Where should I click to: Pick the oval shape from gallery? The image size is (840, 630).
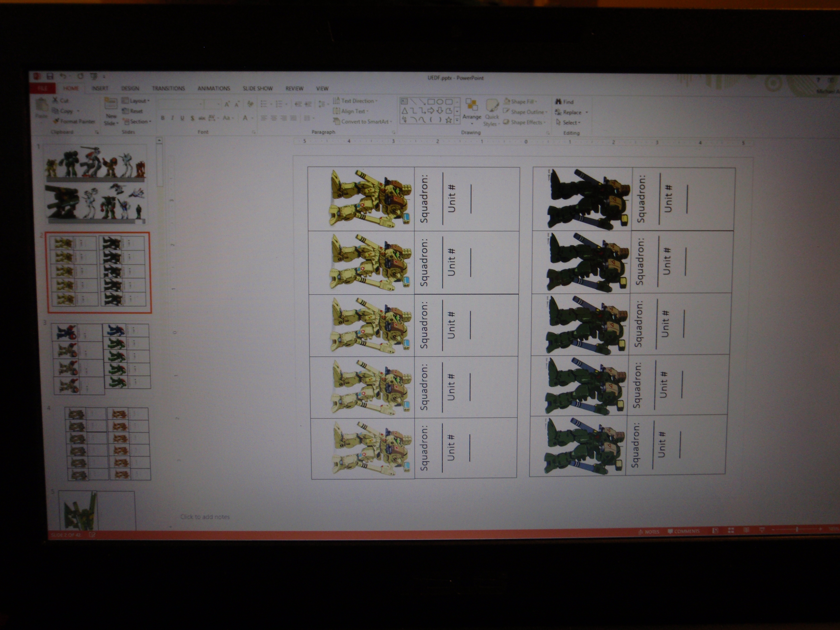point(440,101)
